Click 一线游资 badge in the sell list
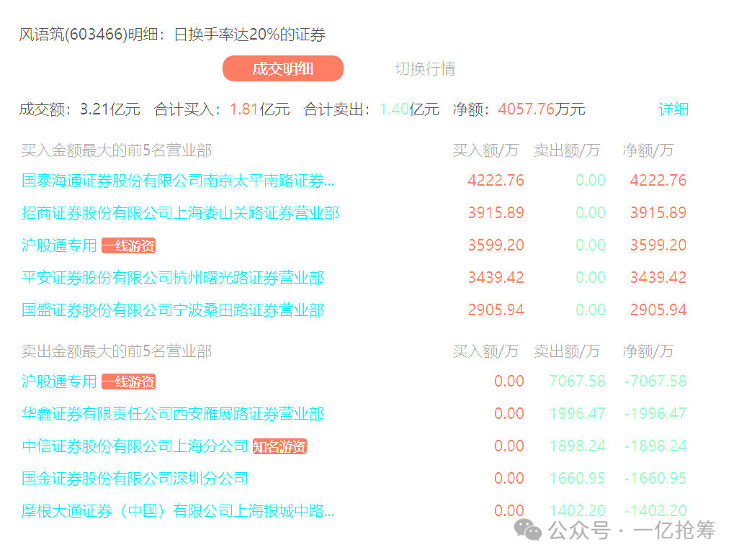The image size is (739, 560). tap(129, 382)
